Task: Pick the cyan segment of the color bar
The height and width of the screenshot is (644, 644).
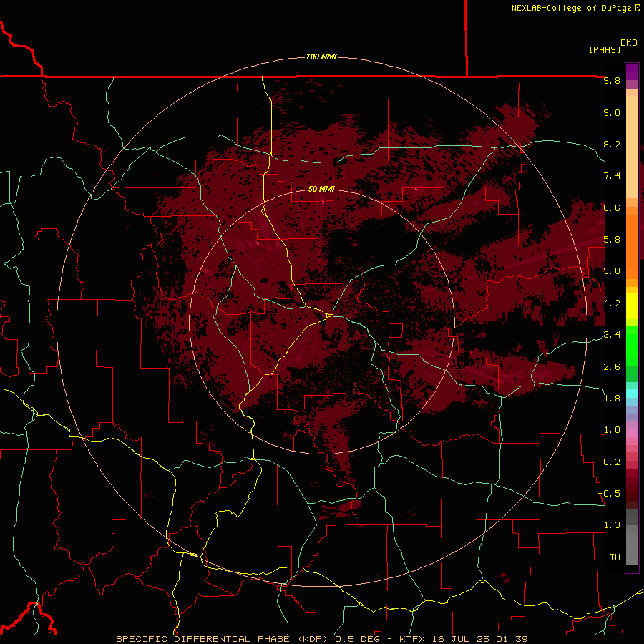Action: tap(632, 393)
